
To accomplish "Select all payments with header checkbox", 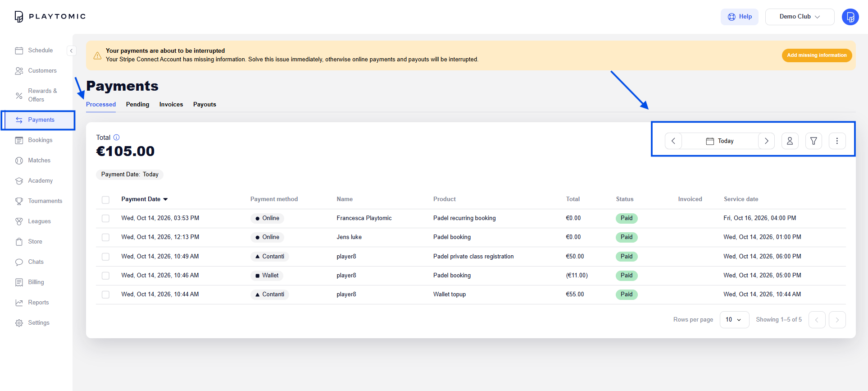I will point(105,200).
